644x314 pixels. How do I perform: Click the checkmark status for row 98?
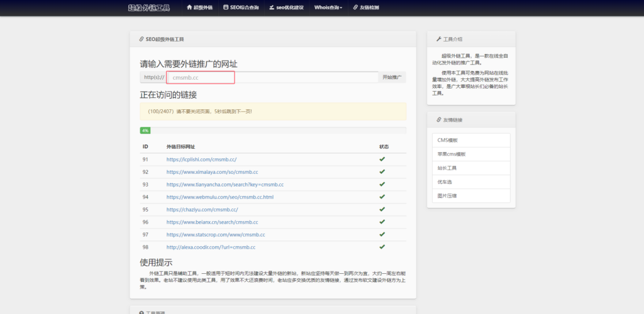point(382,247)
